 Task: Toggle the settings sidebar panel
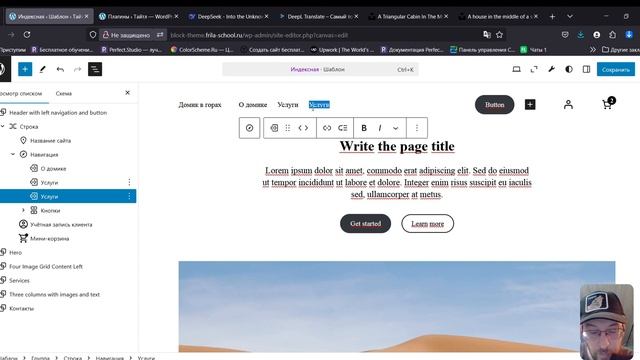point(587,69)
